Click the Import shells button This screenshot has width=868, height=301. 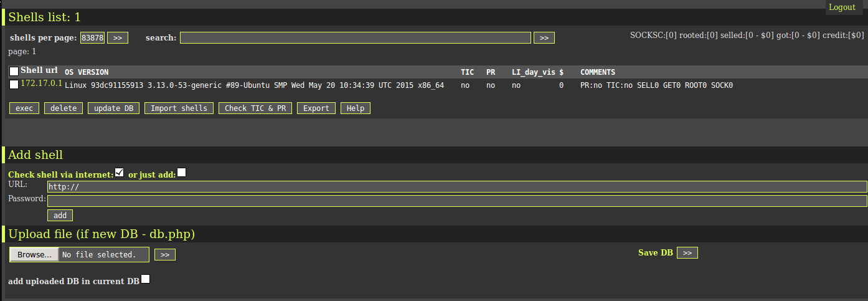pos(179,108)
